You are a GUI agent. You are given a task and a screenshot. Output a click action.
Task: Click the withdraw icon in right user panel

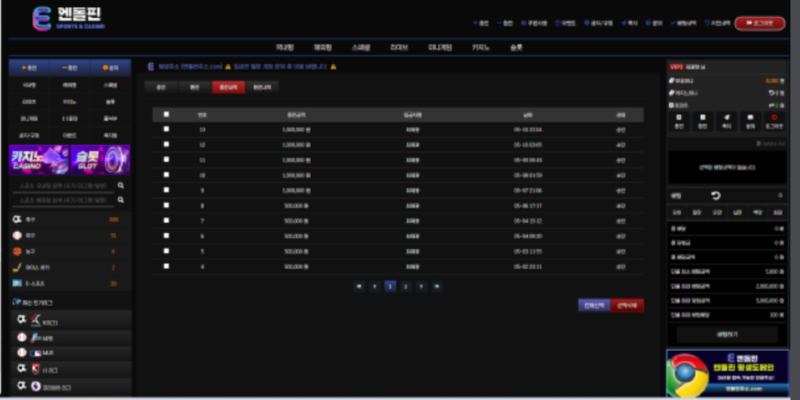(703, 121)
